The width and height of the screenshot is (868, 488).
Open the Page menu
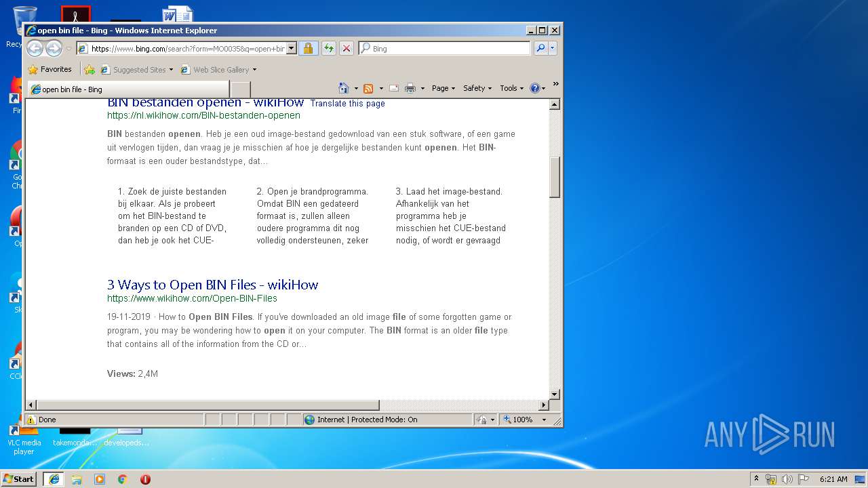[x=443, y=88]
